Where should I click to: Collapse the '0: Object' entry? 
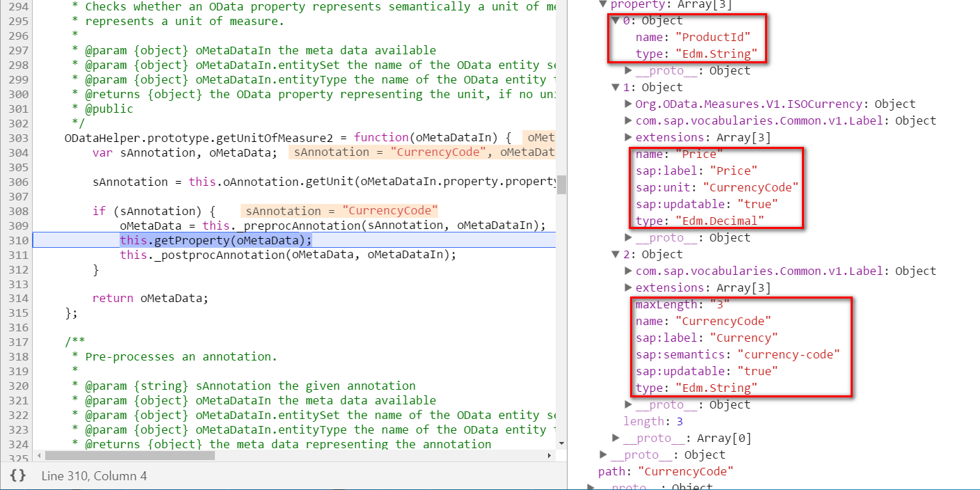616,20
